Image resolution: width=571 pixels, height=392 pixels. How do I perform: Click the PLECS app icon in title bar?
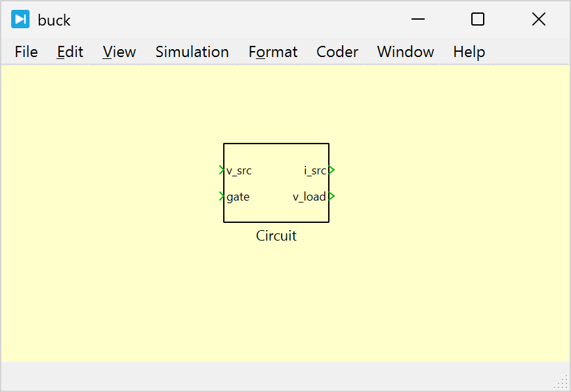coord(20,20)
